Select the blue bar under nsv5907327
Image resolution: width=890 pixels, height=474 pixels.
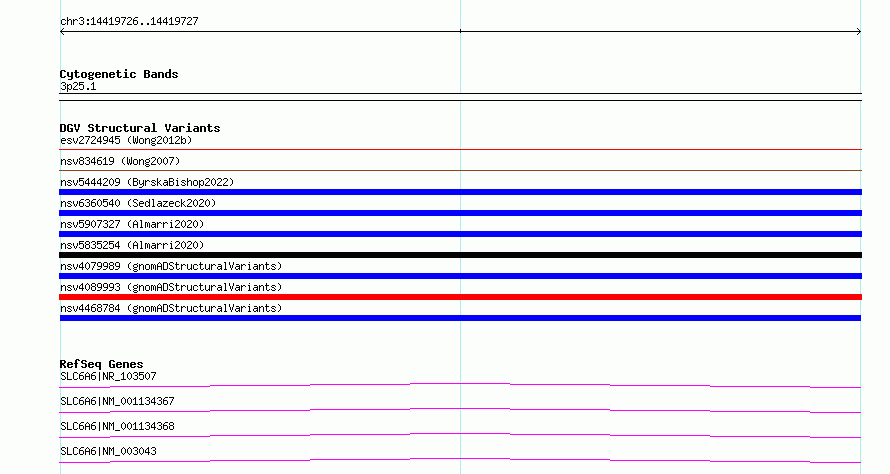(460, 234)
